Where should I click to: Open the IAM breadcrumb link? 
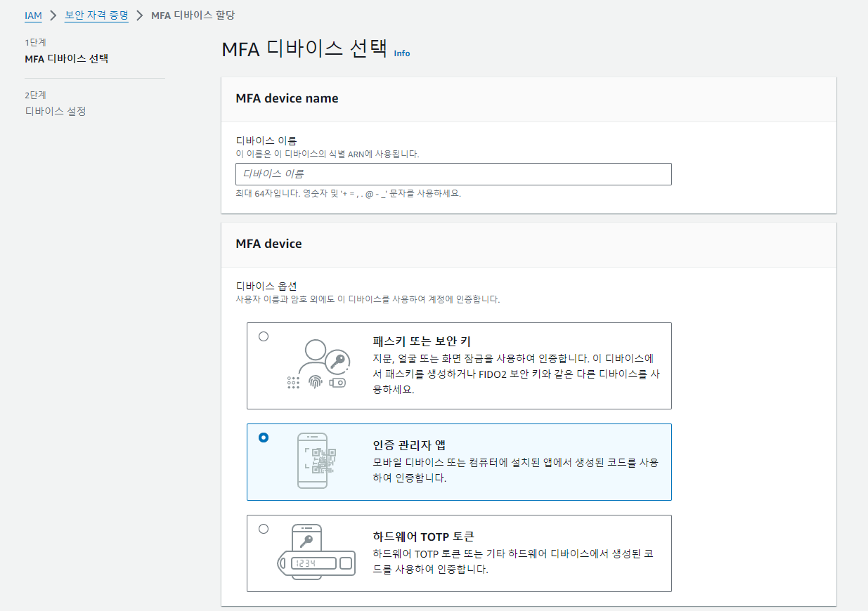[32, 14]
